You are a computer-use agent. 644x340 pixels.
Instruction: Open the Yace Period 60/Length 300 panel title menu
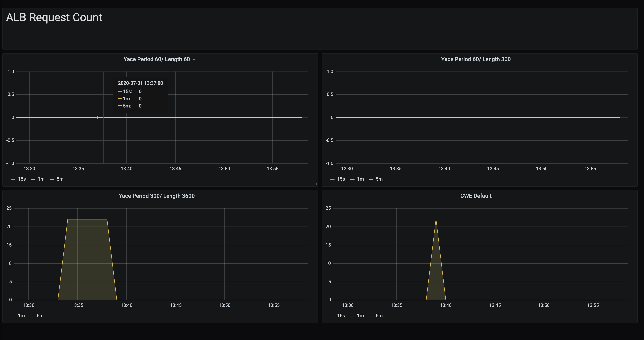[x=476, y=59]
